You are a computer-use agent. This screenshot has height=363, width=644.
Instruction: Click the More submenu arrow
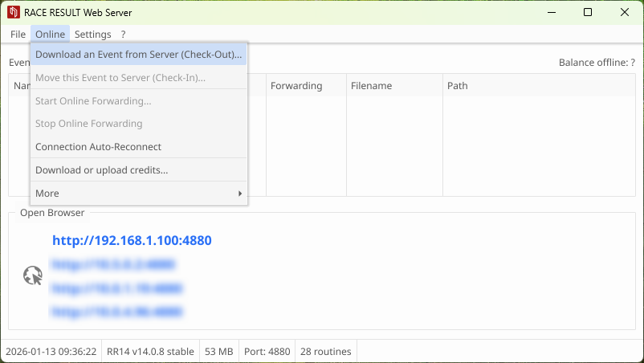click(x=240, y=194)
